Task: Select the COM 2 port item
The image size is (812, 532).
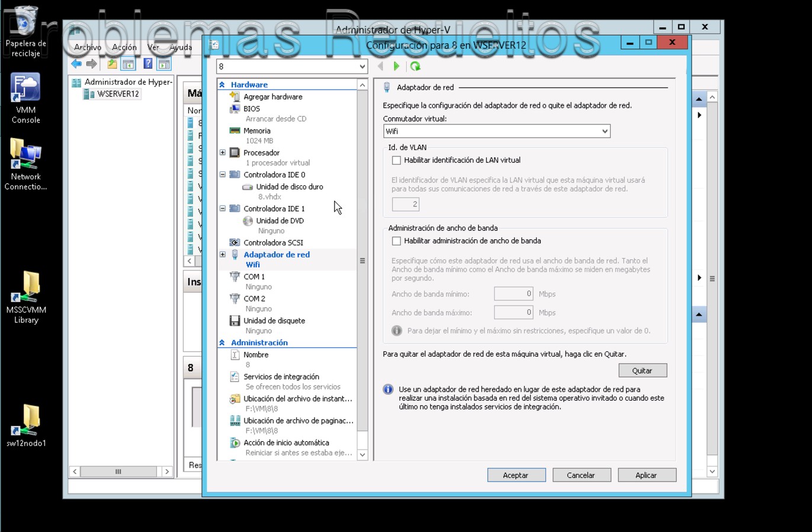Action: click(254, 299)
